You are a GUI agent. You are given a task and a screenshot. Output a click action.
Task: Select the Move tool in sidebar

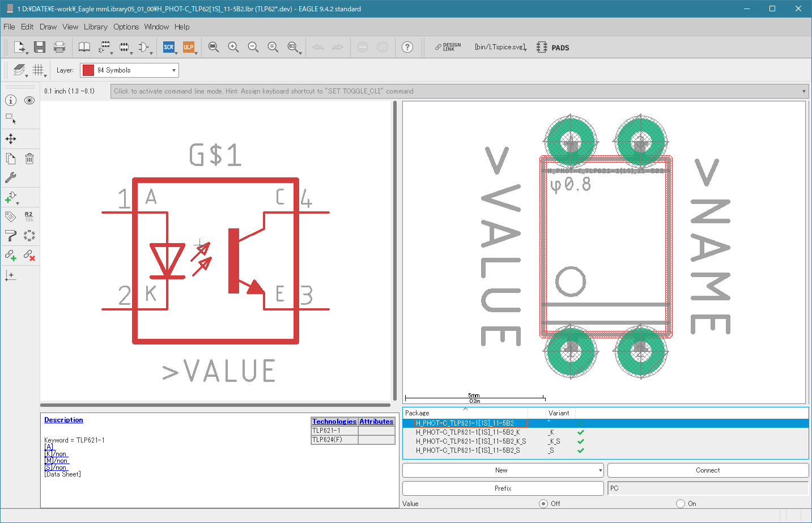pyautogui.click(x=11, y=139)
